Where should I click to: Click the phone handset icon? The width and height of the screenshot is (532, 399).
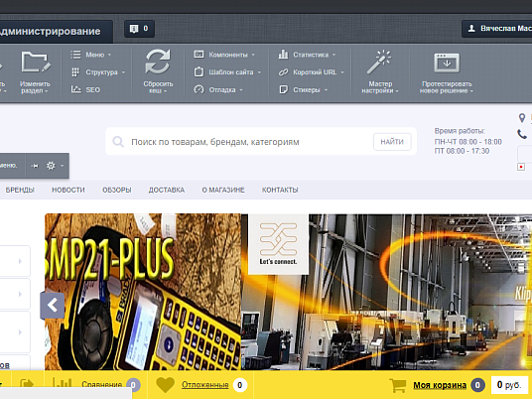coord(522,134)
